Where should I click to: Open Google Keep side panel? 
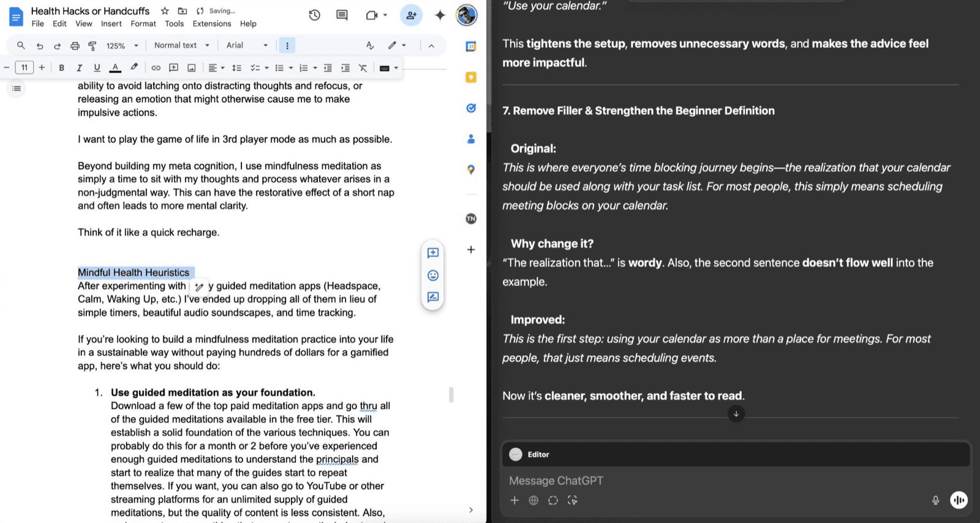471,77
